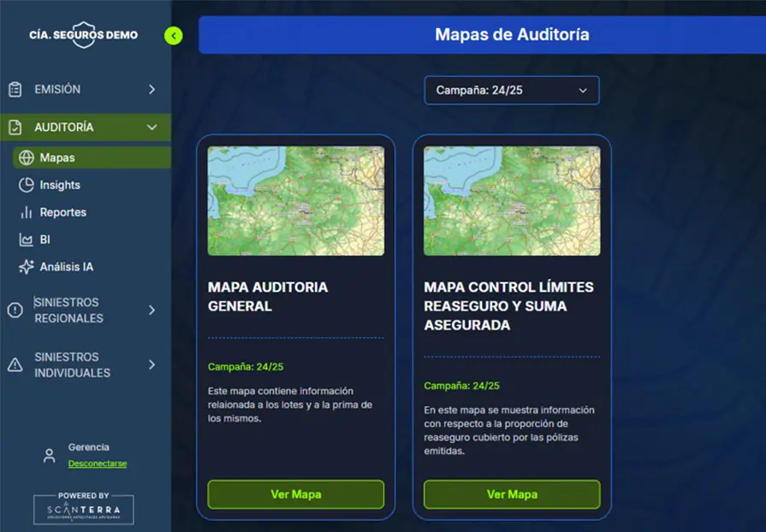Image resolution: width=766 pixels, height=532 pixels.
Task: Click the Desconectarse link
Action: tap(98, 464)
